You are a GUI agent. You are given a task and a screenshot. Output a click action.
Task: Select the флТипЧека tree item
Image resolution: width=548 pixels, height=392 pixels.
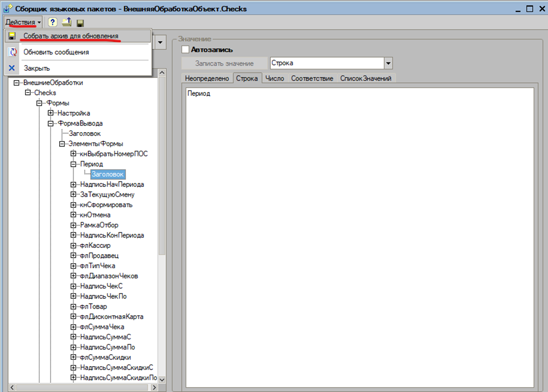tap(98, 266)
